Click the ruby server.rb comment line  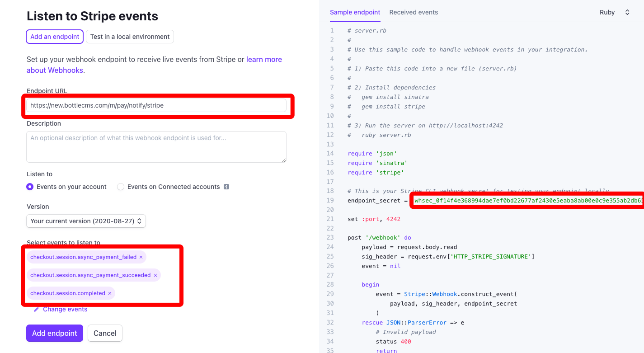379,135
